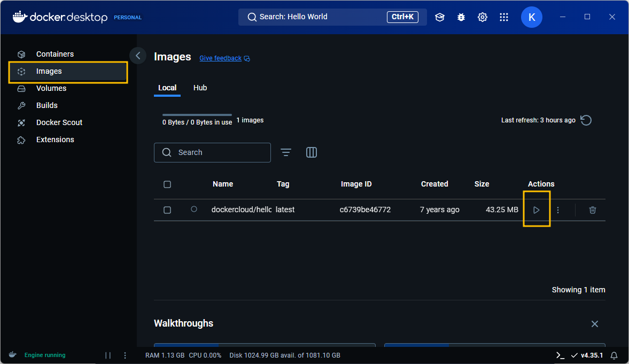The height and width of the screenshot is (364, 629).
Task: Close the Walkthroughs section
Action: click(595, 324)
